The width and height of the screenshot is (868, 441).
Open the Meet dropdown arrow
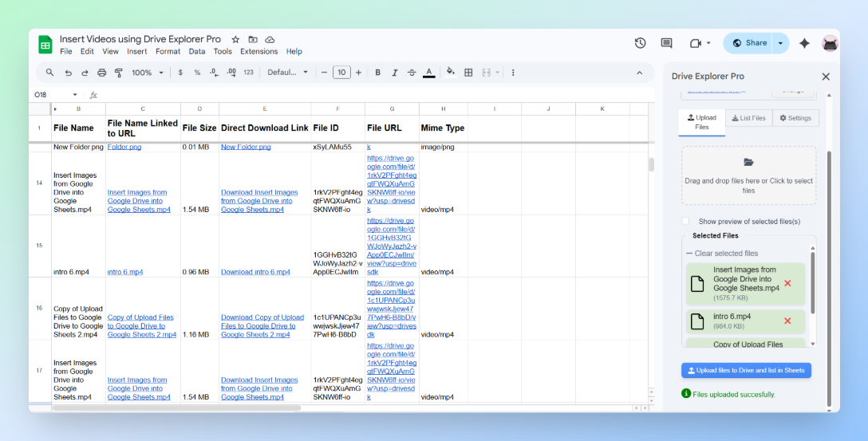pos(708,43)
